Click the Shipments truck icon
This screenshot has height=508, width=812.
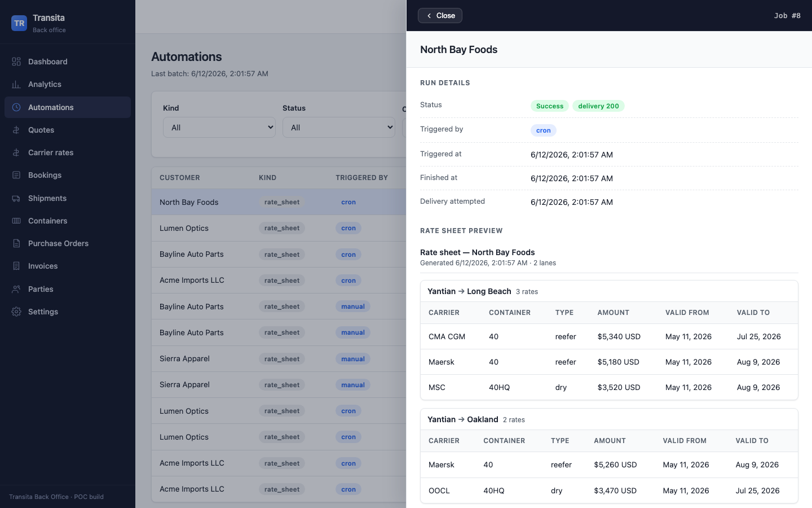pos(16,198)
